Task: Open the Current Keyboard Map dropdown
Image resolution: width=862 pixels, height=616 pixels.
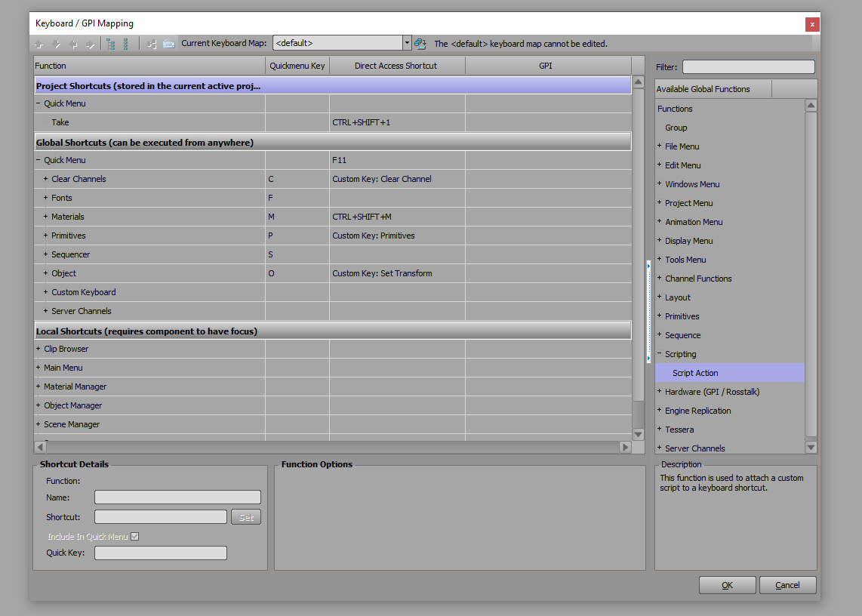Action: 407,43
